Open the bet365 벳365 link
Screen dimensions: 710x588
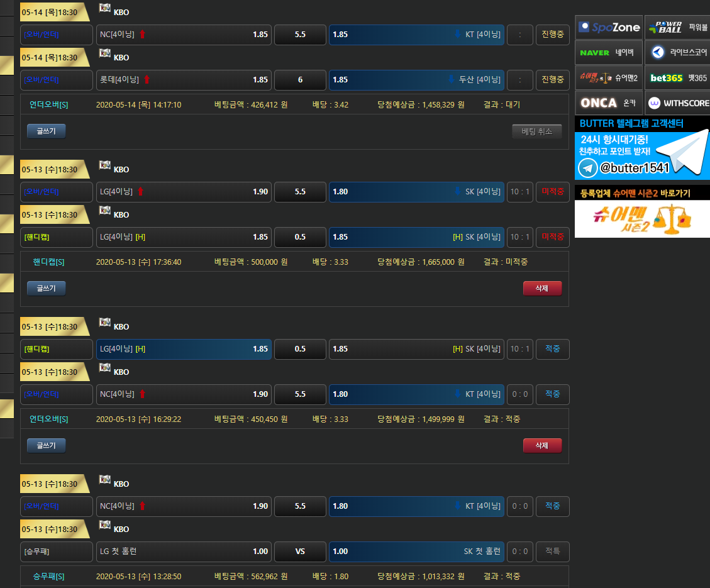click(x=678, y=77)
